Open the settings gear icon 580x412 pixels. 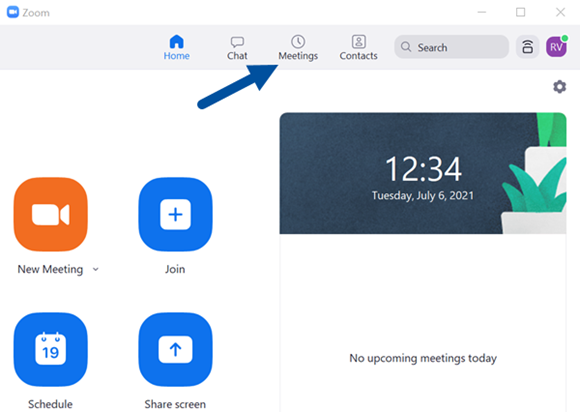point(559,87)
